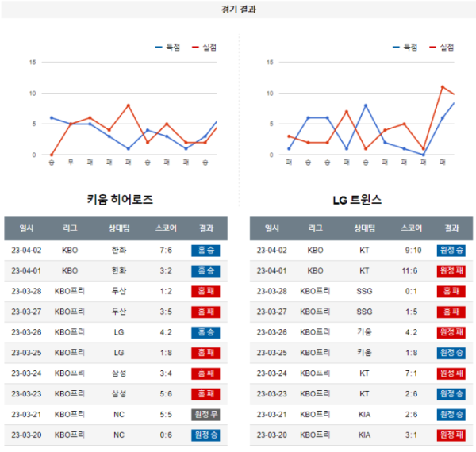Click 홈 승 badge in Kiwoom 23-04-02 row
476x452 pixels.
pos(205,251)
